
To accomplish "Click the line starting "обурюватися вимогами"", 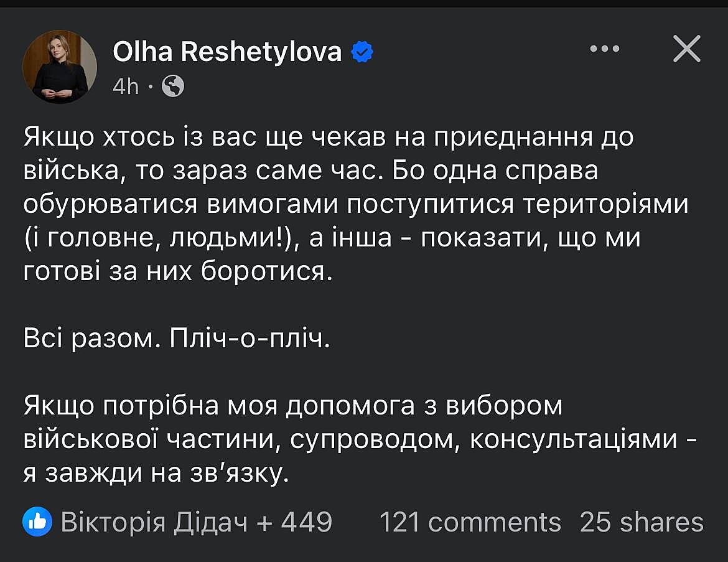I will pos(356,205).
